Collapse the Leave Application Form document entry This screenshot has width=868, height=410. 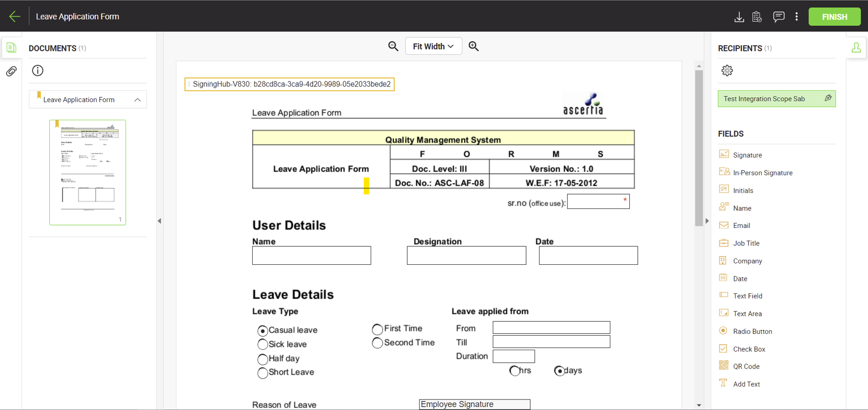[138, 100]
